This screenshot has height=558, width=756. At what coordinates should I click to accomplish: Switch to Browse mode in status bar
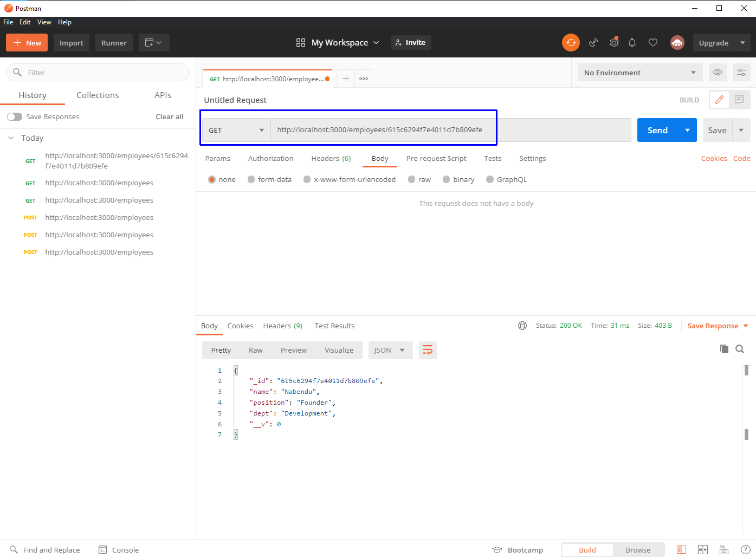638,550
